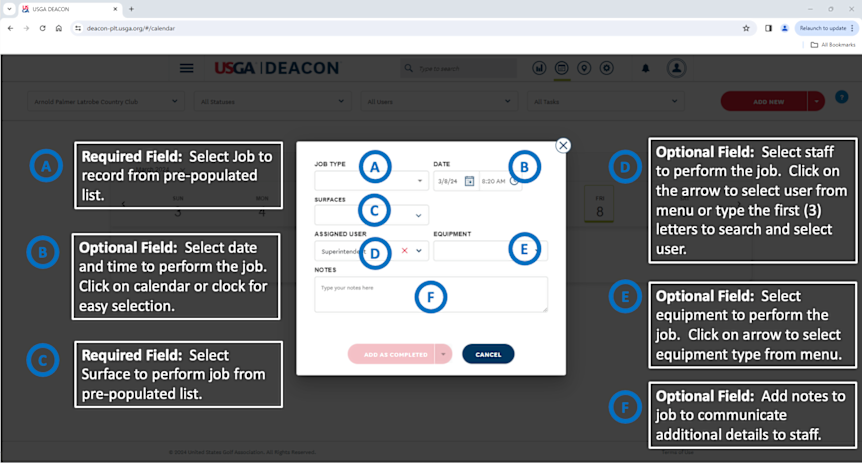Open the calendar view icon in header
The width and height of the screenshot is (862, 463).
[561, 68]
